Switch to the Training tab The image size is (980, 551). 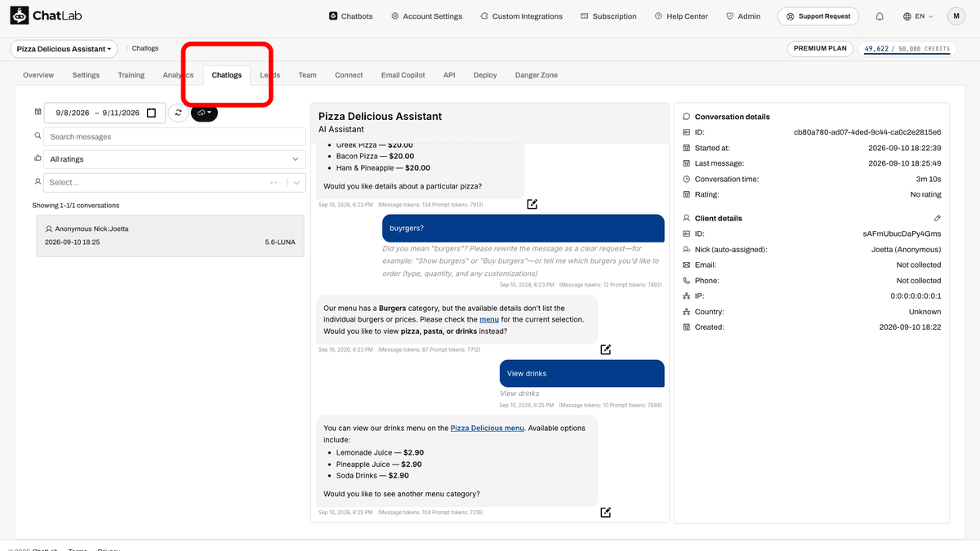[131, 75]
